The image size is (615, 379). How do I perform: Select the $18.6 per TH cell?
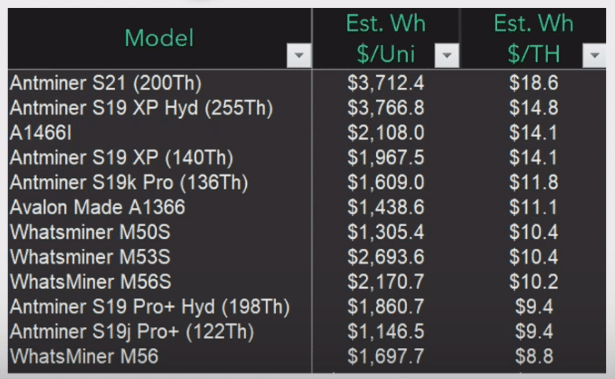pyautogui.click(x=533, y=83)
